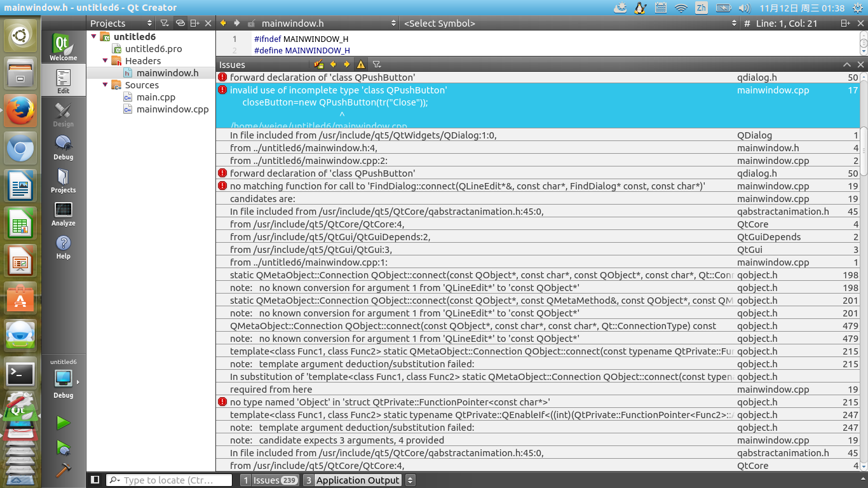
Task: Start debugging with the bug arrow icon
Action: pos(63,447)
